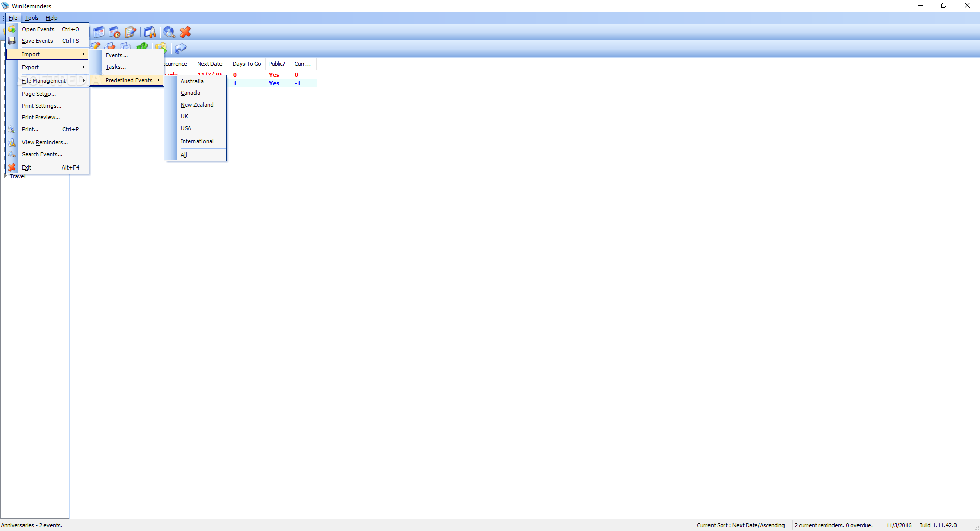Click the magnifier icon beside Search Events
This screenshot has width=980, height=531.
pos(12,154)
